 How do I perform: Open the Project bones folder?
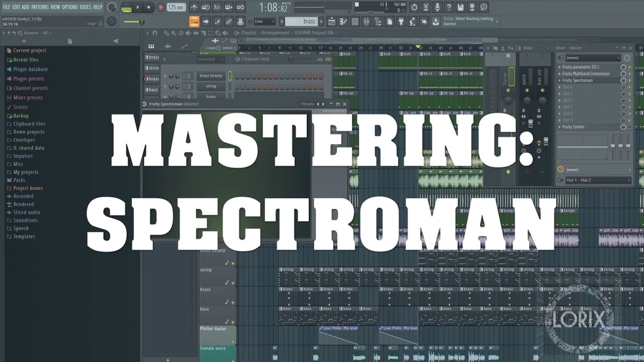[x=28, y=188]
